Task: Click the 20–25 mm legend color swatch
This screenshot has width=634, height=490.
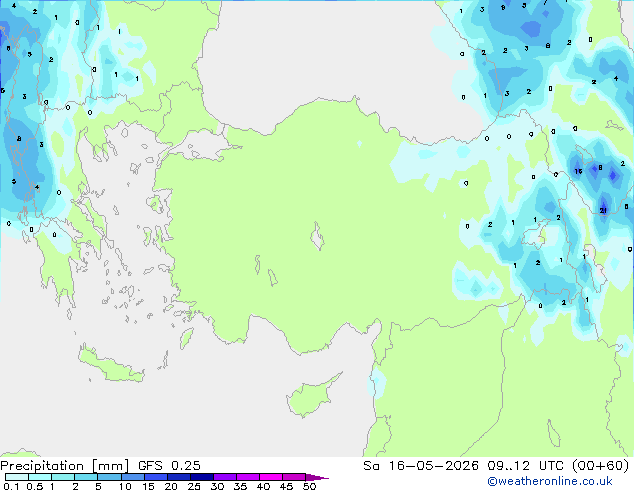Action: (178, 477)
